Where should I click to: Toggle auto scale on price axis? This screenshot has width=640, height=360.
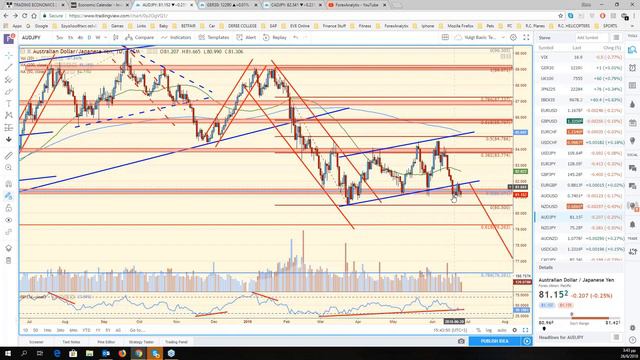(502, 330)
